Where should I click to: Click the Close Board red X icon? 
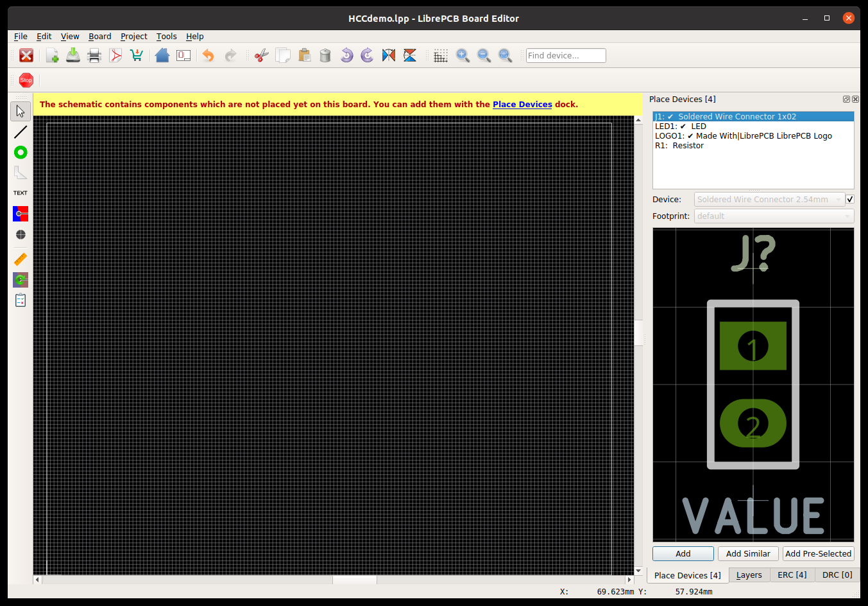(26, 56)
